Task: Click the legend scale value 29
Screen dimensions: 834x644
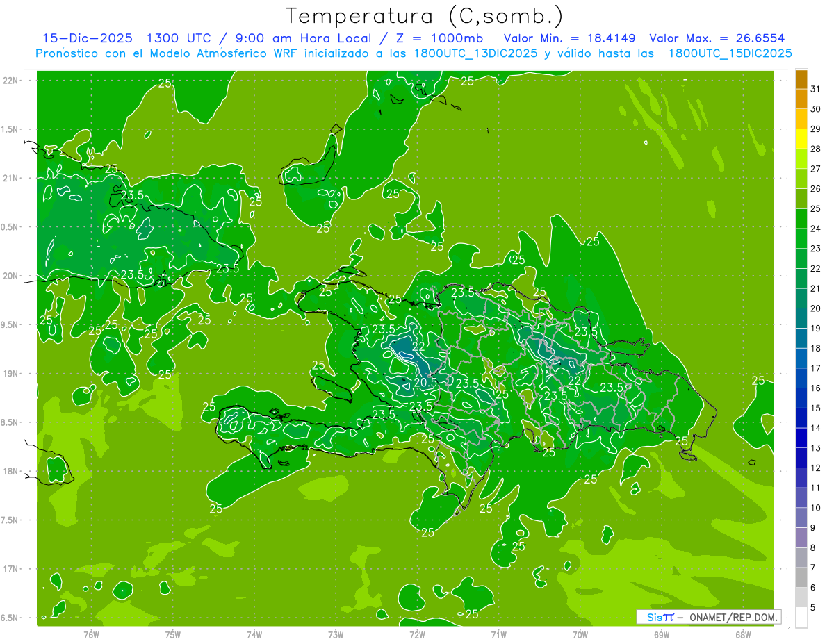Action: point(815,129)
